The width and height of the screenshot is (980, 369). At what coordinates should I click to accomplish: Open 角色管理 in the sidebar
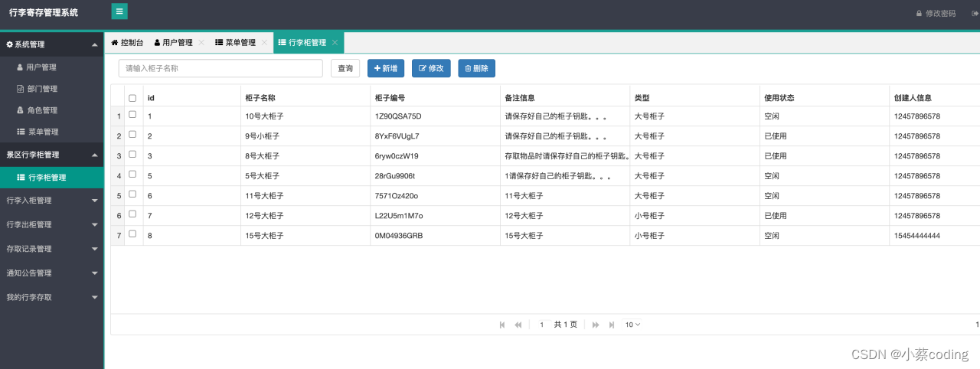(51, 110)
